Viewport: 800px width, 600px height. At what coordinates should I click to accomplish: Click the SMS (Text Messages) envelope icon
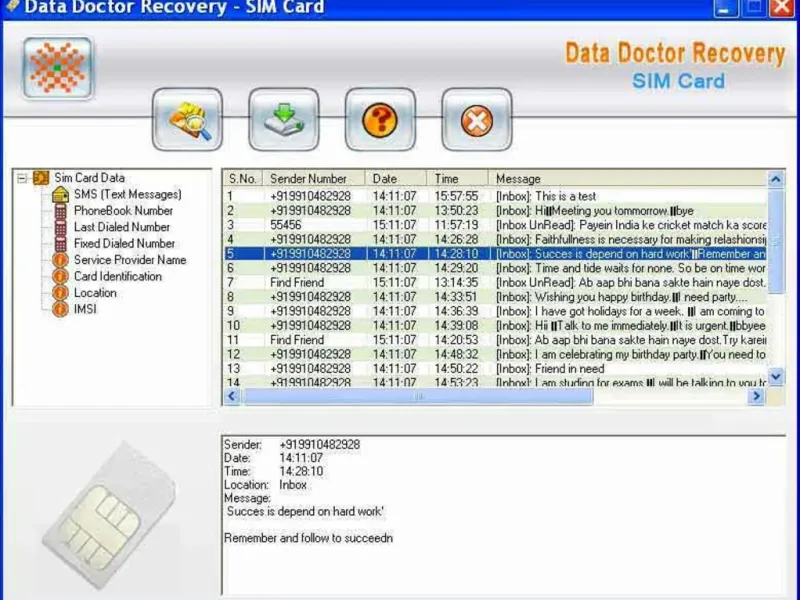tap(60, 194)
